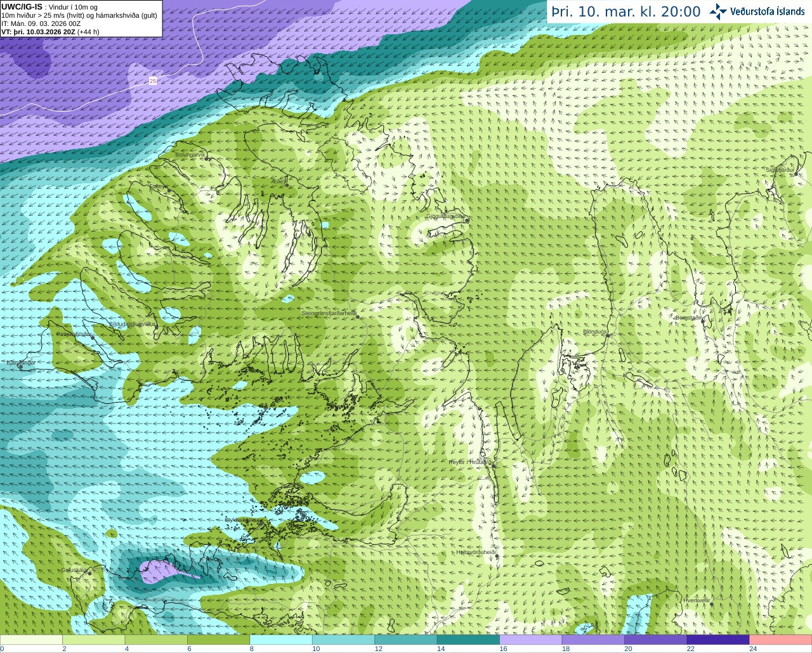Click the olive green 6–8 m/s legend swatch
Viewport: 812px width, 653px height.
point(219,640)
